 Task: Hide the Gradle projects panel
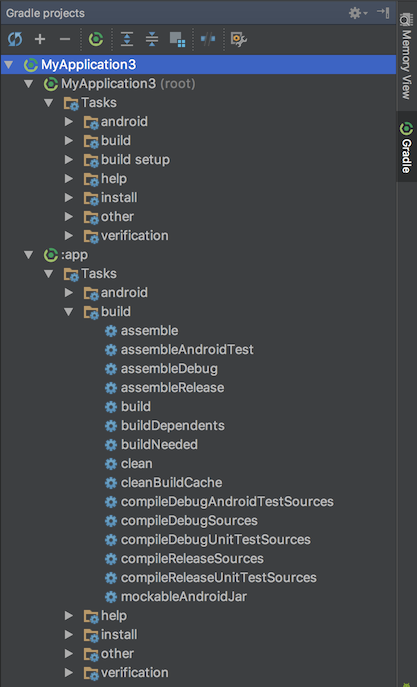pos(383,13)
